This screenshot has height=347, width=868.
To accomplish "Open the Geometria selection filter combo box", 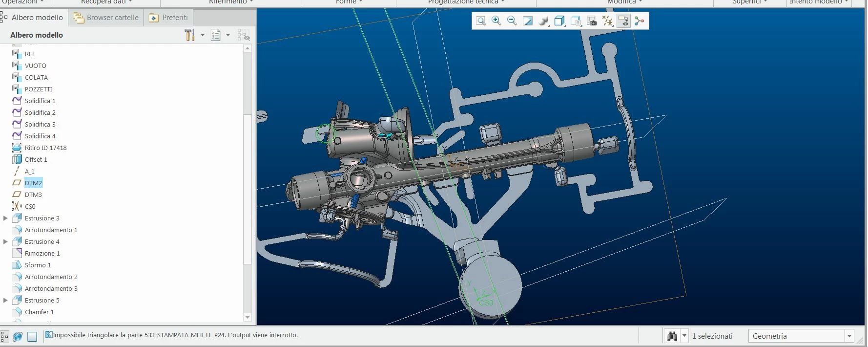I will pyautogui.click(x=801, y=336).
